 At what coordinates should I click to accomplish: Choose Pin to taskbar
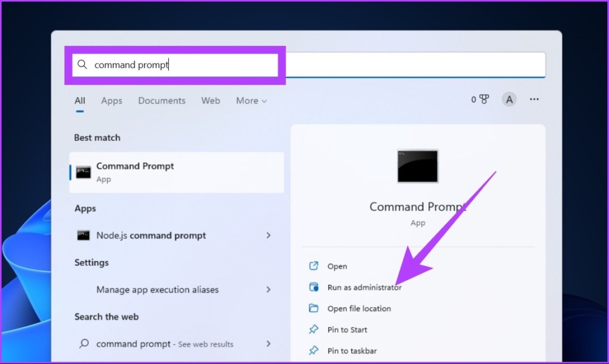[x=352, y=351]
